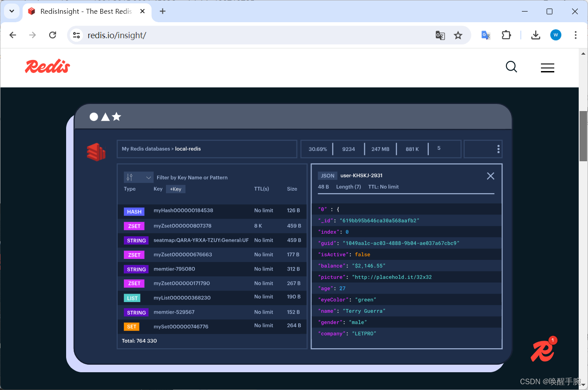Open the three-dot menu in RedisInsight top bar

(498, 149)
